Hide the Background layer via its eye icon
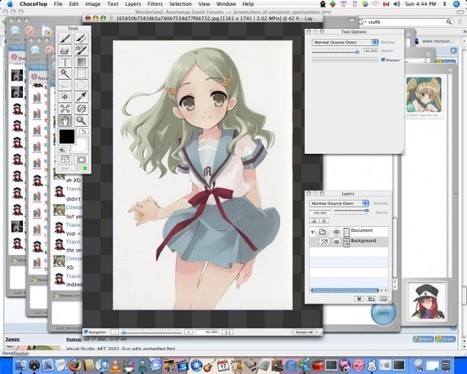Viewport: 467px width, 374px height. pos(336,242)
